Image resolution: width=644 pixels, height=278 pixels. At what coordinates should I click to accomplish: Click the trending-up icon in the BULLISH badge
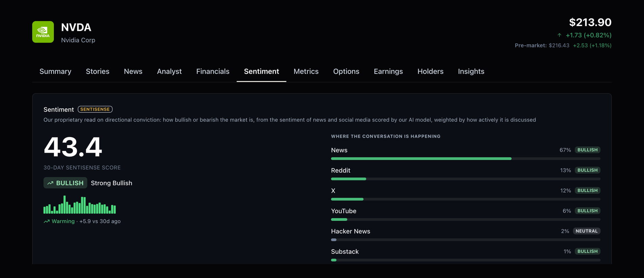tap(50, 183)
